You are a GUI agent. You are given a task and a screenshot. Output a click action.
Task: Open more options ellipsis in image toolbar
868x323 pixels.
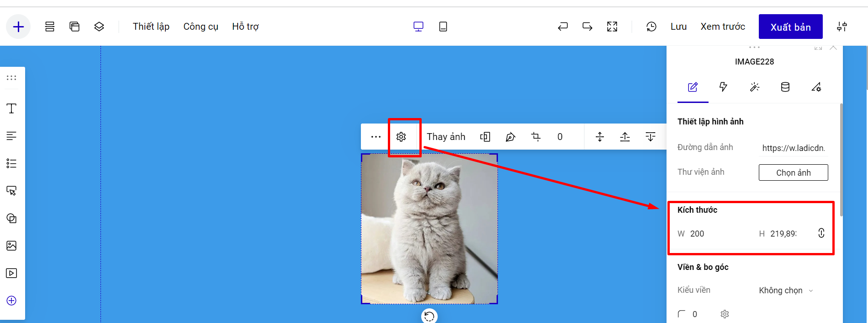tap(376, 137)
